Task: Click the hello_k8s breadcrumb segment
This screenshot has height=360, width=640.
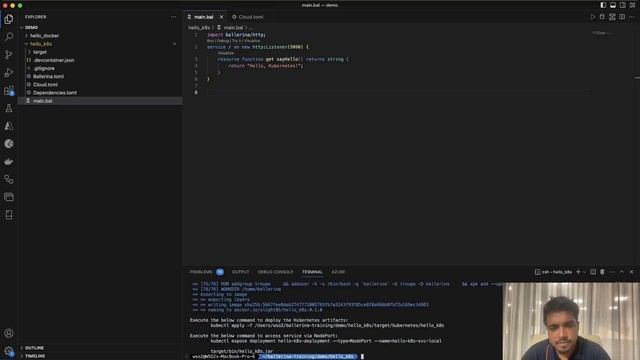Action: [199, 27]
